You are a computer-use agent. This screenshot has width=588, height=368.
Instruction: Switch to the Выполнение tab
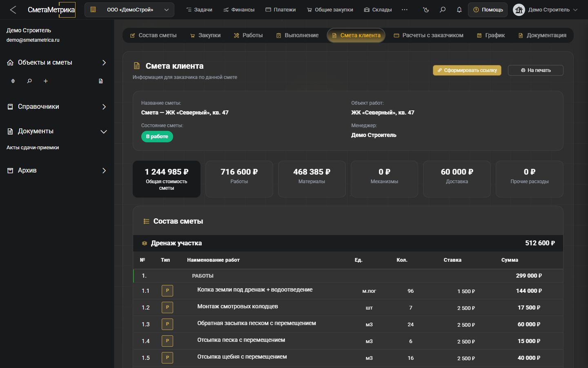point(297,36)
